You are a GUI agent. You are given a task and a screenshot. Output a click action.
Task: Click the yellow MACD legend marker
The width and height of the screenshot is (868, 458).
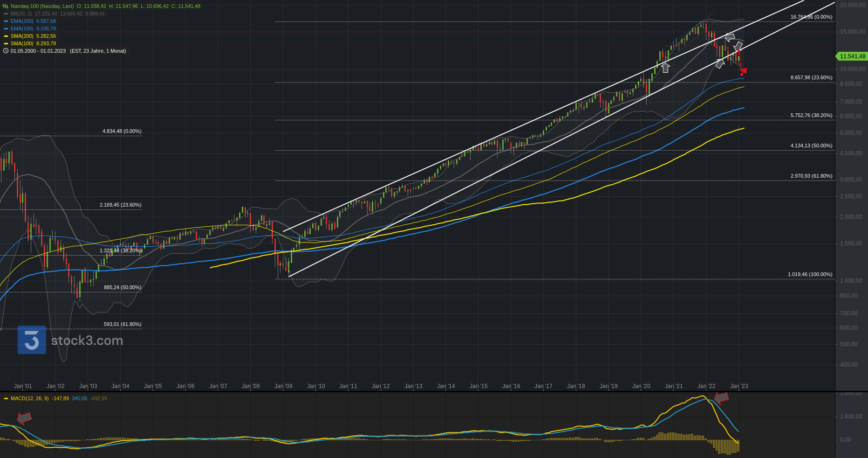[6, 398]
